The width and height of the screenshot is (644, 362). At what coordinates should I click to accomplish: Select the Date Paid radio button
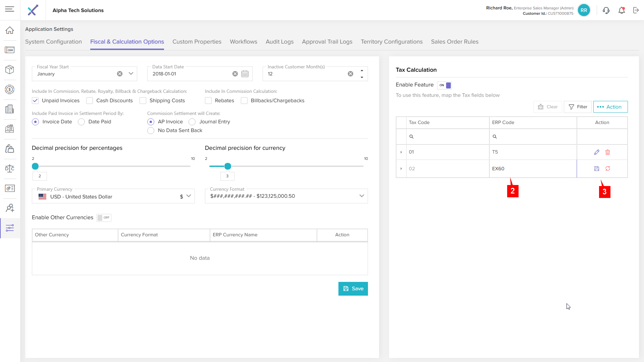(82, 122)
